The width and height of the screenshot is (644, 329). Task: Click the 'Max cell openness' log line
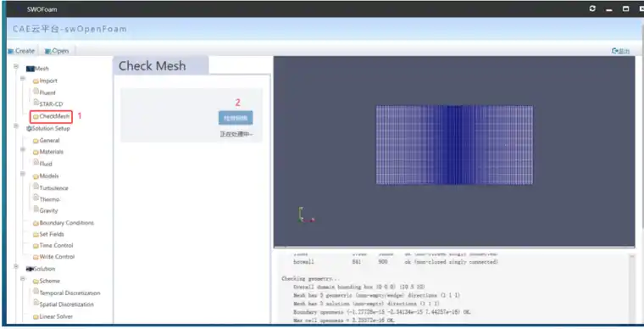344,320
